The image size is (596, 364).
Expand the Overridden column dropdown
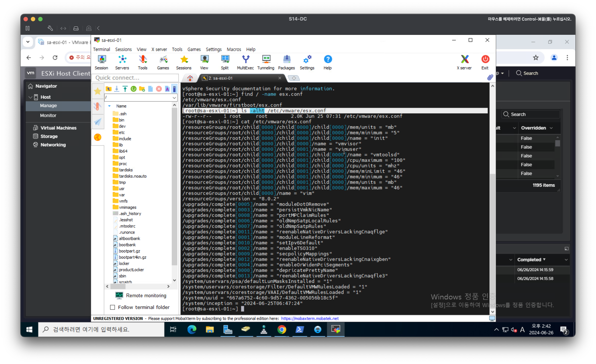pyautogui.click(x=551, y=128)
